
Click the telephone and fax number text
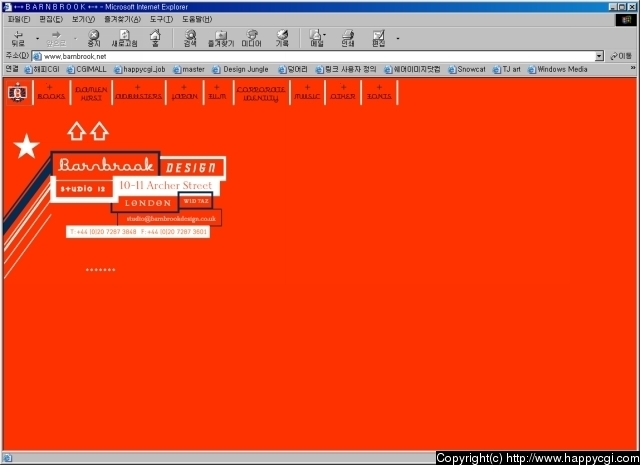point(138,231)
